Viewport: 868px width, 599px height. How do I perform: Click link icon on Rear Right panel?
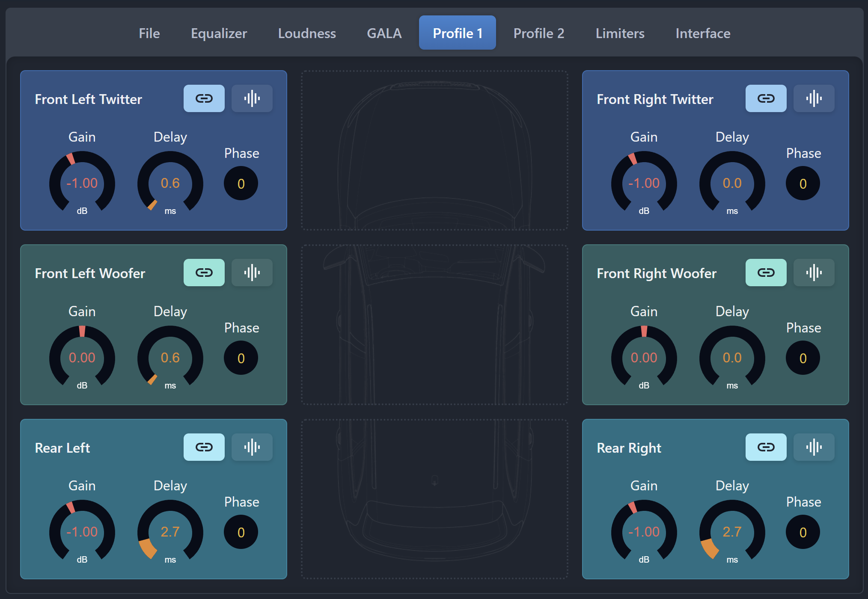(x=766, y=447)
